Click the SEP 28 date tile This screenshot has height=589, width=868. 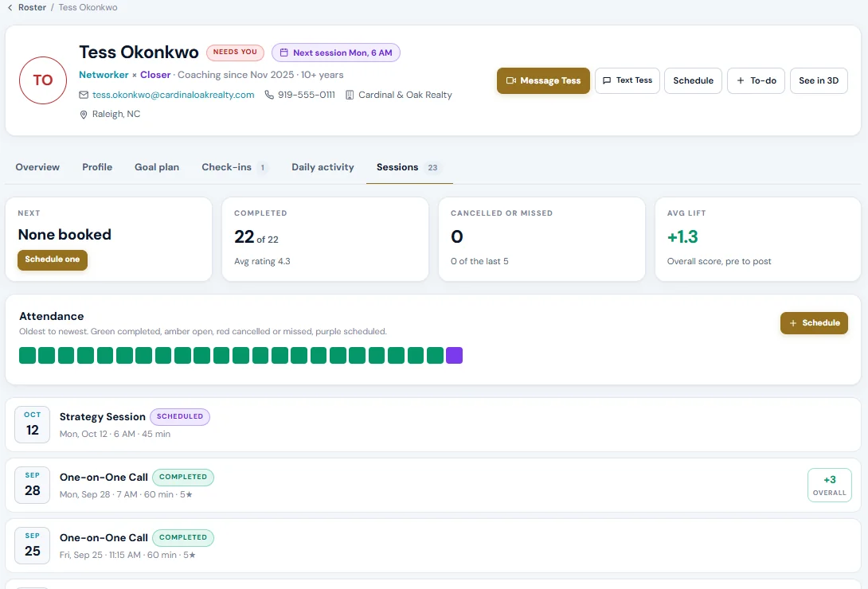(x=32, y=485)
